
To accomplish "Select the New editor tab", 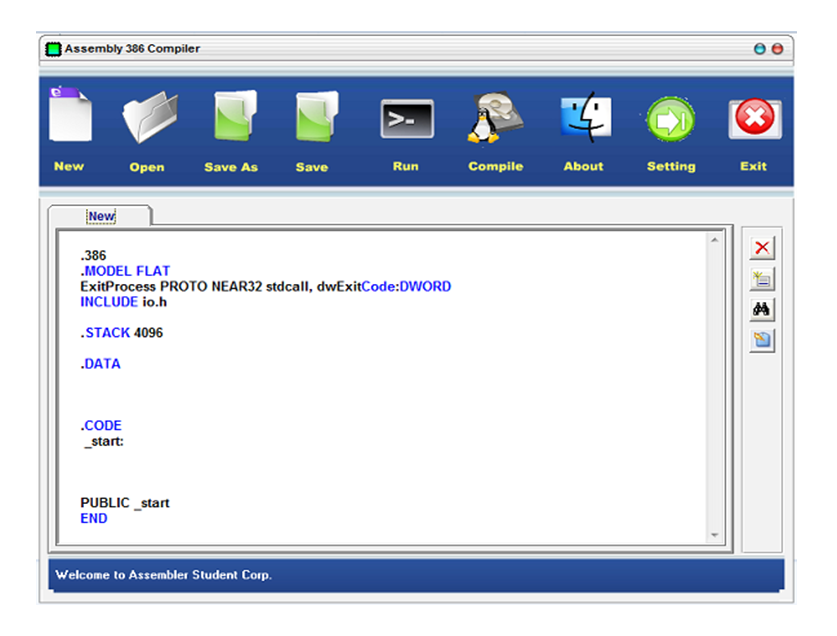I will tap(100, 216).
